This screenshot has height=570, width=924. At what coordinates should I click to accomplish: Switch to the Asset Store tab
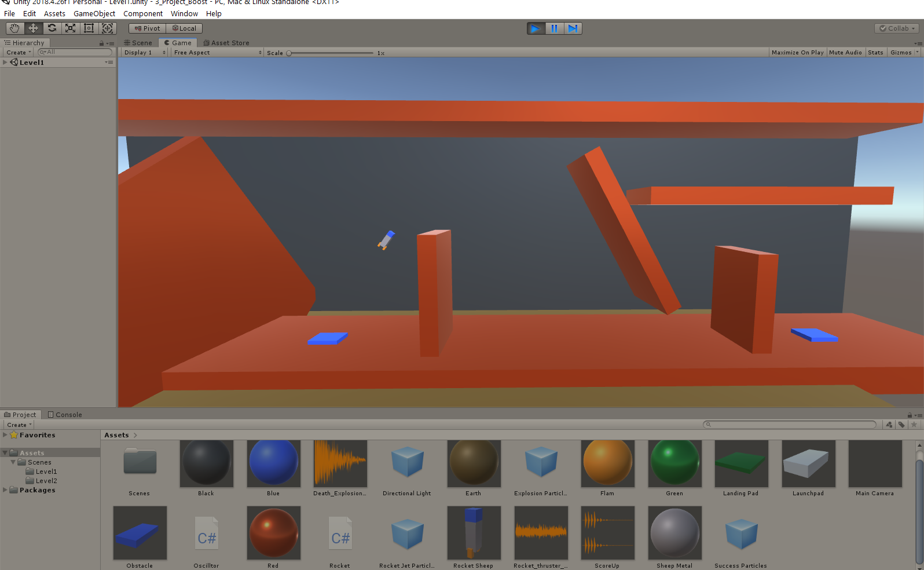(226, 42)
